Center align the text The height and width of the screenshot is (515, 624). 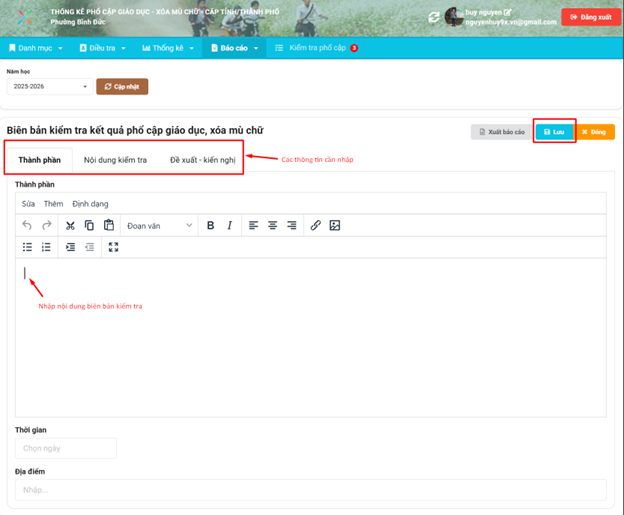(x=272, y=226)
